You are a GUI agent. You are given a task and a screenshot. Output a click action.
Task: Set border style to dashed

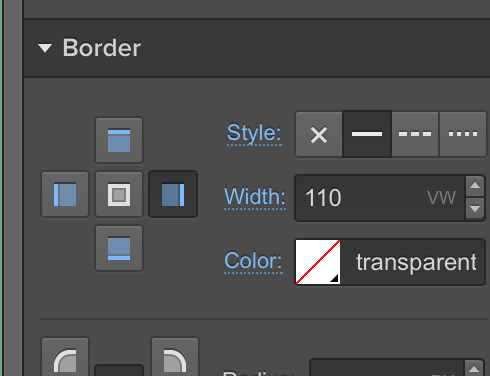pos(415,134)
